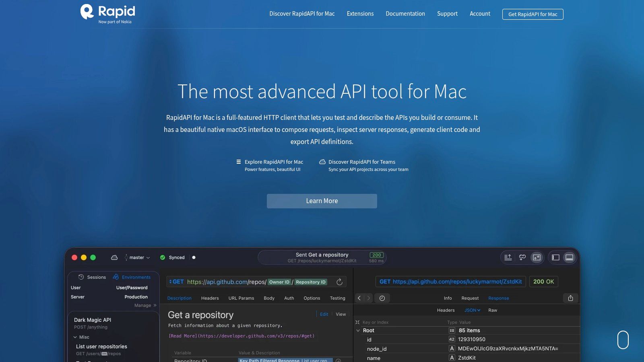Click the sync loop icon in the top toolbar
This screenshot has height=362, width=644.
pyautogui.click(x=522, y=257)
